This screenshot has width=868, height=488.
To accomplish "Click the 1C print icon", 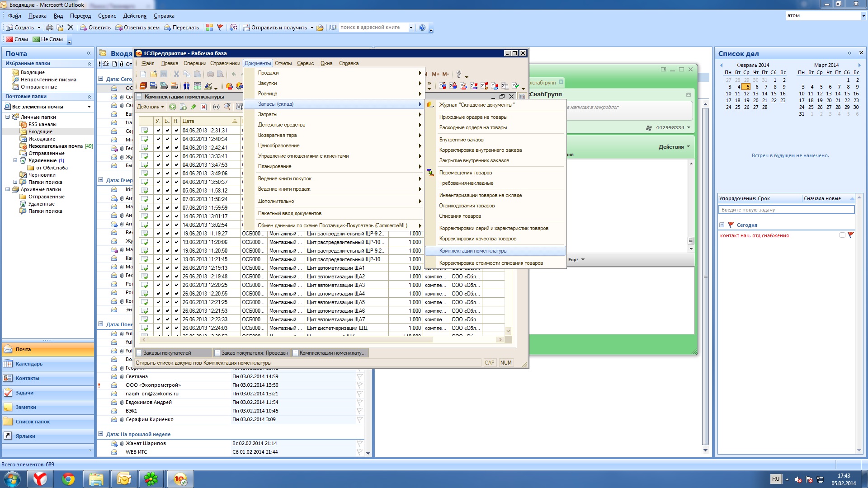I will [x=210, y=74].
